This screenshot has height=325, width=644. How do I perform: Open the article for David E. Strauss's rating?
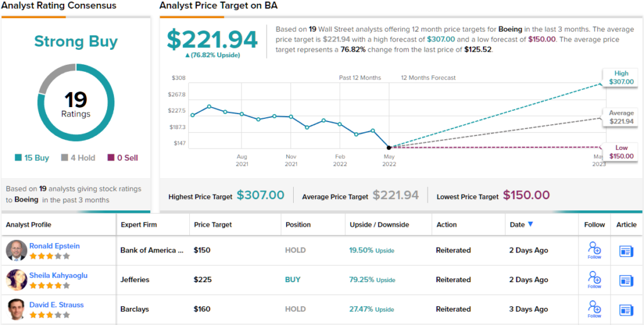tap(626, 309)
